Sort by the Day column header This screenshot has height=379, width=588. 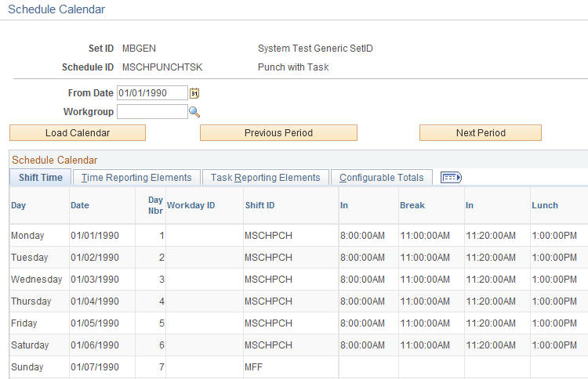(x=18, y=205)
